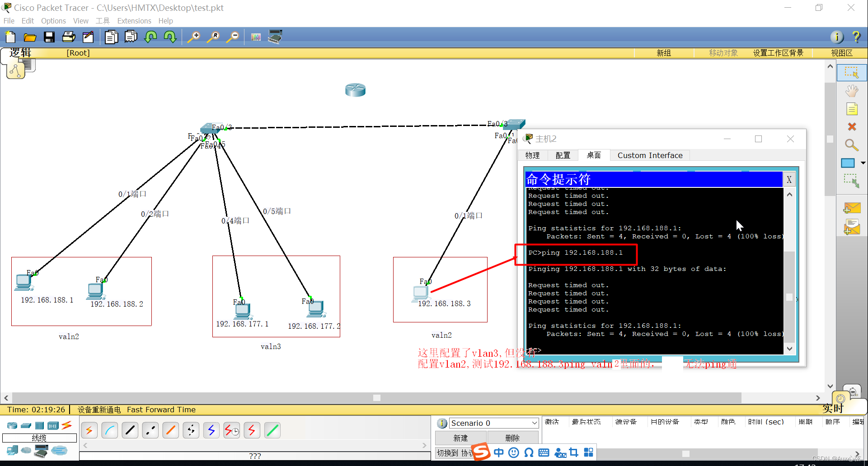
Task: Add a Complex PDU envelope icon
Action: click(852, 227)
